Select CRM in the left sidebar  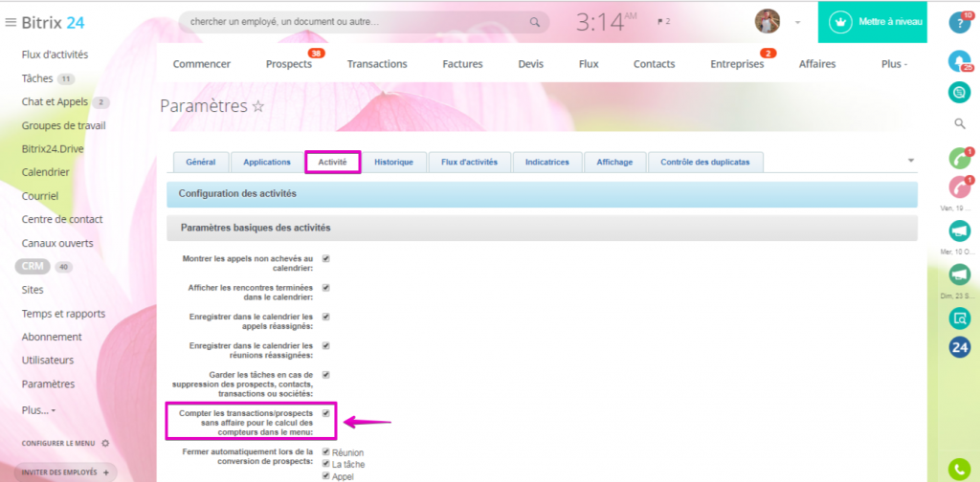(33, 267)
